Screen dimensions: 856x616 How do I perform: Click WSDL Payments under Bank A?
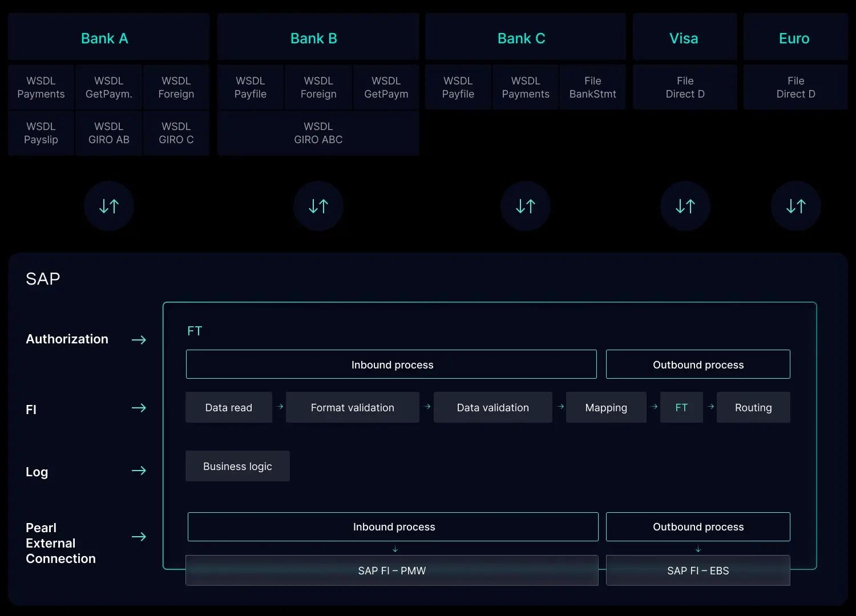pyautogui.click(x=41, y=87)
